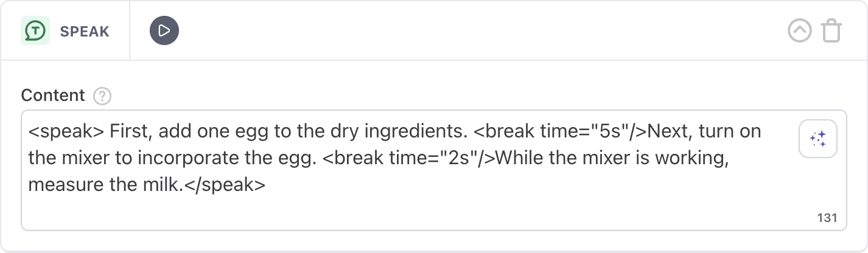
Task: Play the Speak step preview
Action: (164, 30)
